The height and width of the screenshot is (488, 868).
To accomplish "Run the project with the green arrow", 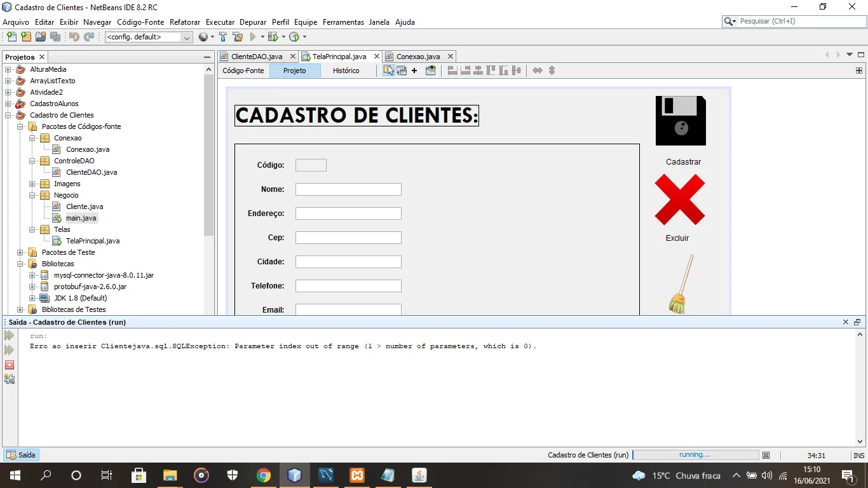I will (253, 37).
